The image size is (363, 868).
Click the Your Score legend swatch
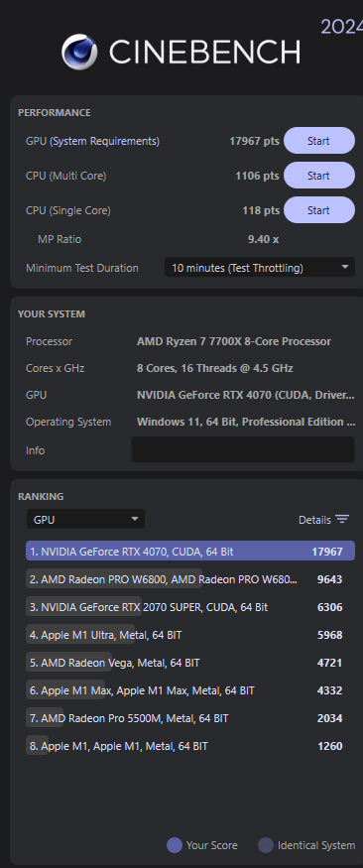point(175,845)
